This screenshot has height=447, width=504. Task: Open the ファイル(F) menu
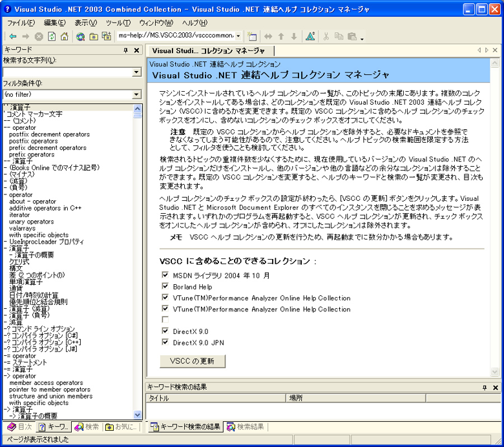click(x=21, y=23)
